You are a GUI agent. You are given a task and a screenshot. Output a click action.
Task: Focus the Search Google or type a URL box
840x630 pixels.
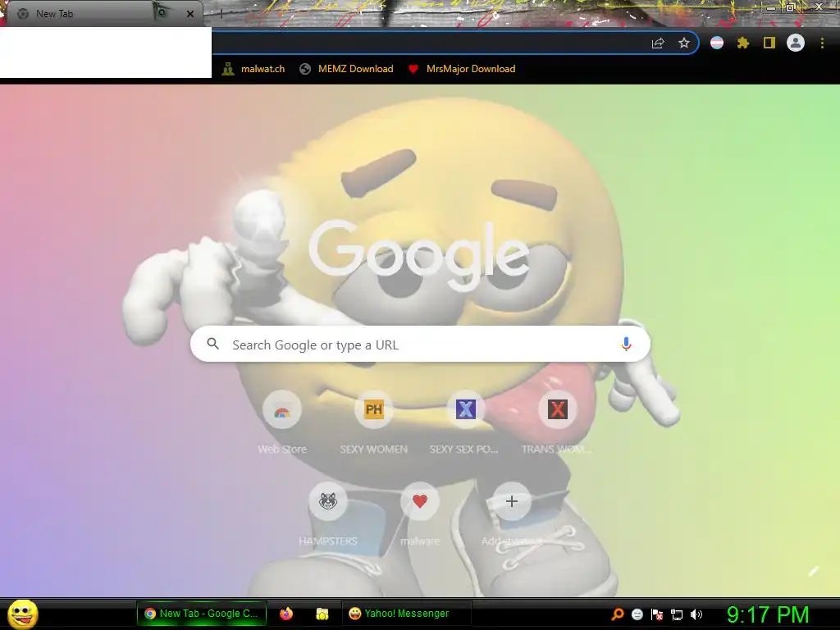421,345
